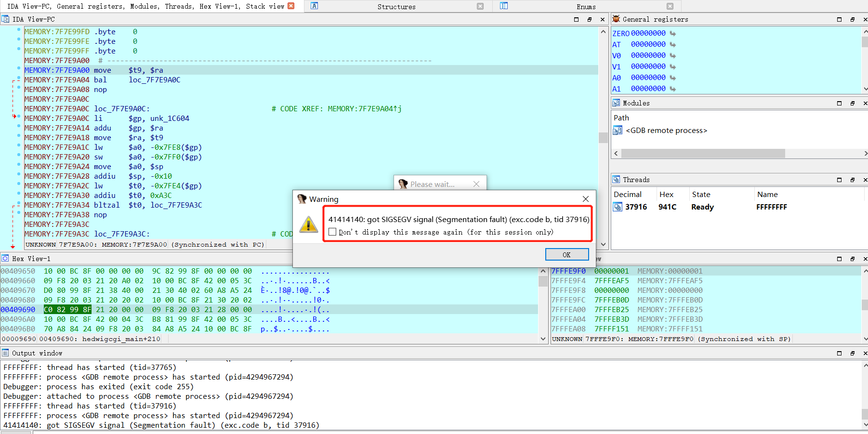Select the thread state "Ready" cell

(x=703, y=207)
